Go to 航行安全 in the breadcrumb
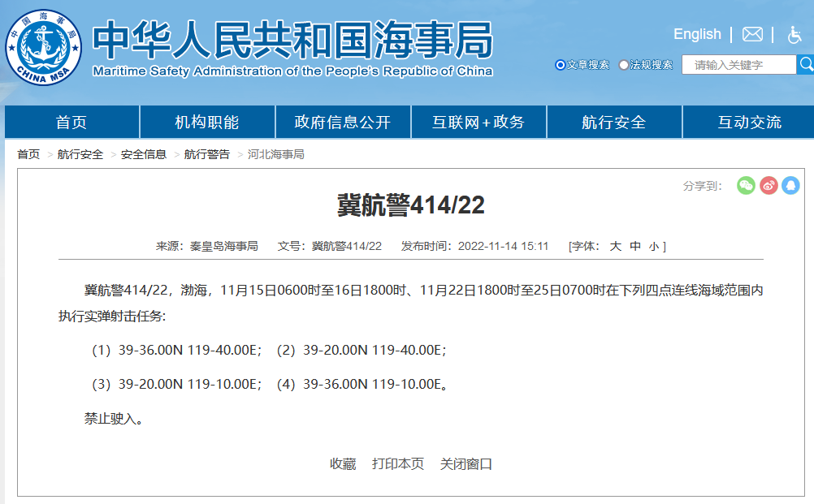This screenshot has width=814, height=504. 80,154
